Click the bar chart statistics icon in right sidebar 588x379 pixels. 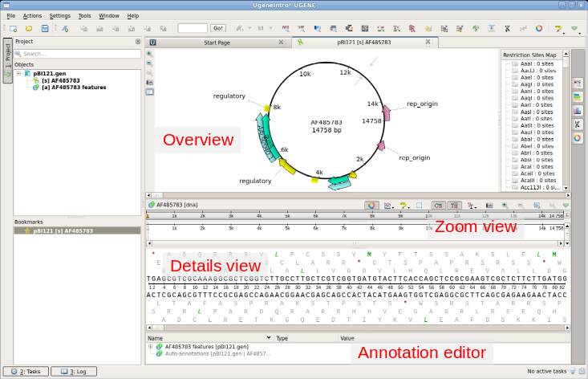click(577, 111)
